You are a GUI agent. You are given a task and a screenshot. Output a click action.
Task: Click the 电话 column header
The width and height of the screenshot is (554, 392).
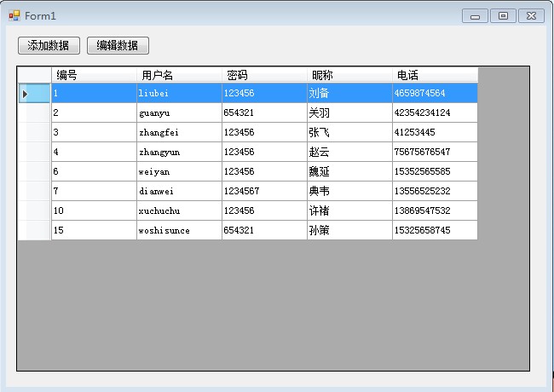click(x=435, y=75)
